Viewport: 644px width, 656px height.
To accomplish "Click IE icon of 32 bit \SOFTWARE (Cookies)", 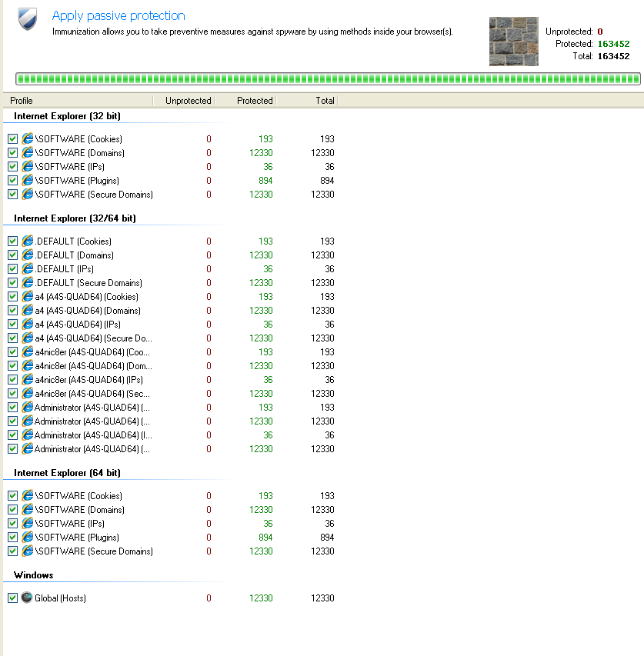I will click(28, 138).
